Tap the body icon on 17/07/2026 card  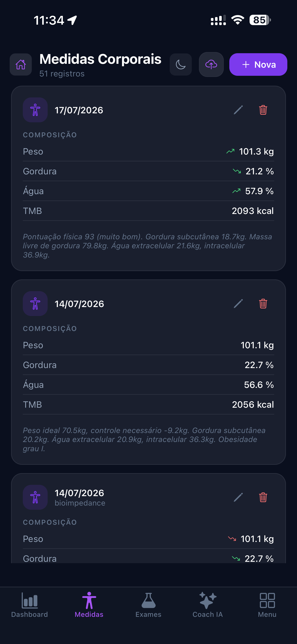coord(35,110)
